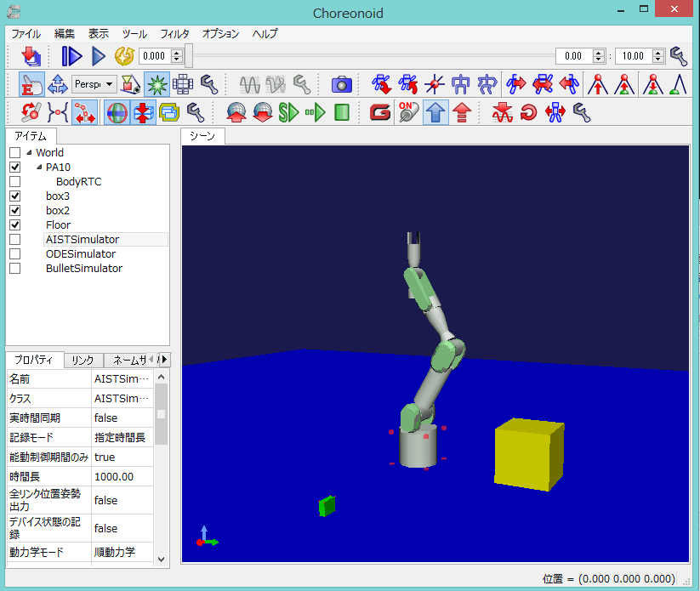Screen dimensions: 700x591
Task: Switch to the リンク tab
Action: (x=83, y=361)
